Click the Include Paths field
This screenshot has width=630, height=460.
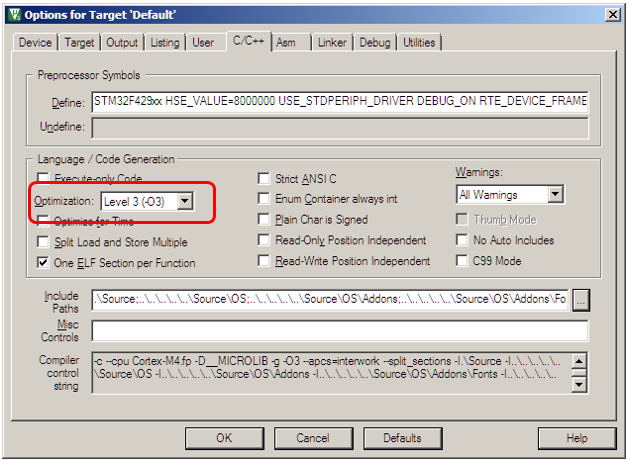pos(330,300)
